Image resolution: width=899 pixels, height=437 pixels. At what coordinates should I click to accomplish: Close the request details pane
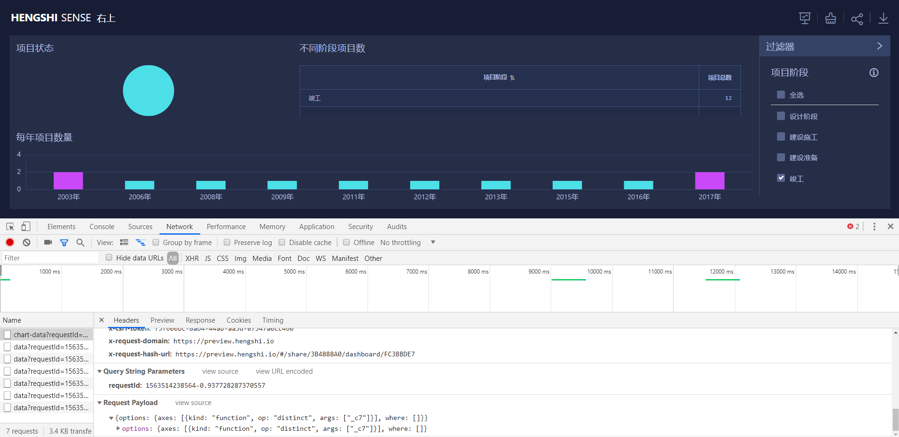(x=101, y=320)
